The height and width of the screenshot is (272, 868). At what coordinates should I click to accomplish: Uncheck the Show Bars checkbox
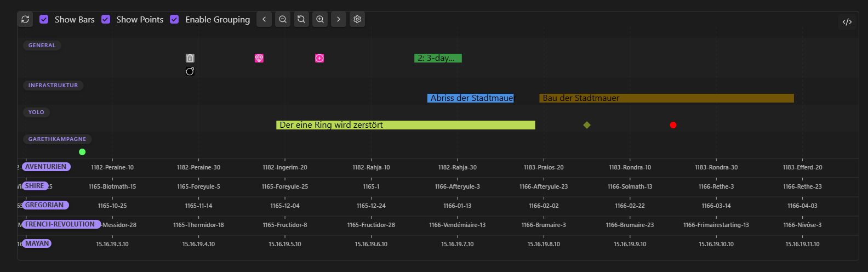(44, 19)
